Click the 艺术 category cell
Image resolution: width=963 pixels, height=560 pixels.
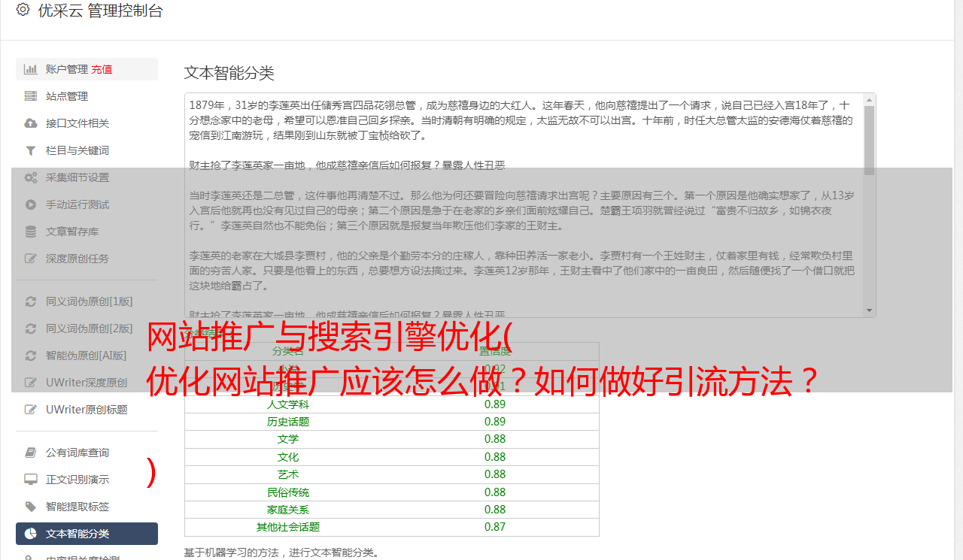[288, 474]
